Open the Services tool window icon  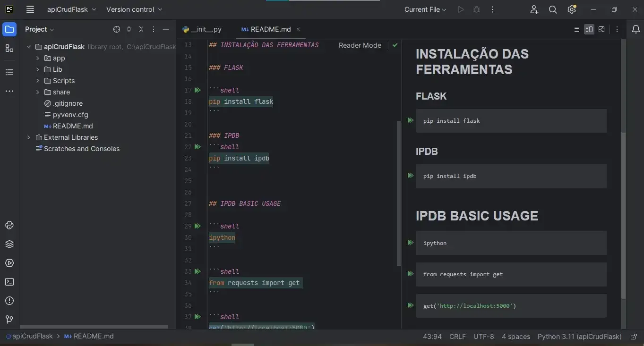click(9, 263)
